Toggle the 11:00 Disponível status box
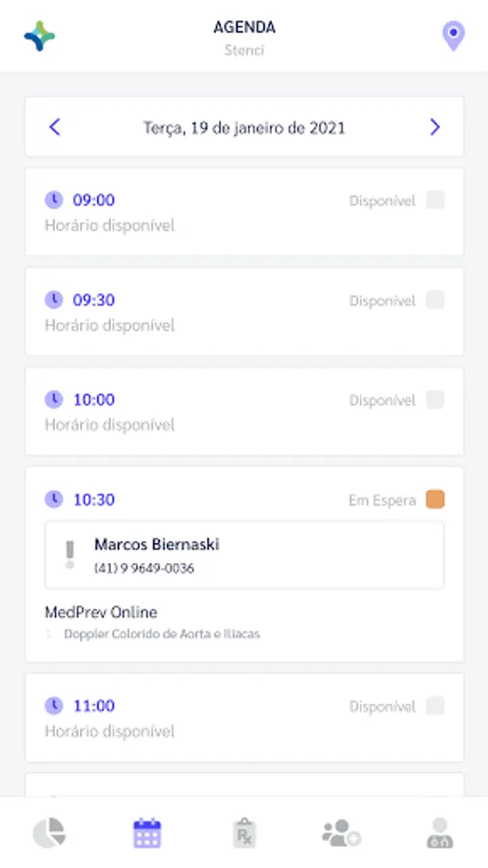This screenshot has height=868, width=488. (x=435, y=706)
